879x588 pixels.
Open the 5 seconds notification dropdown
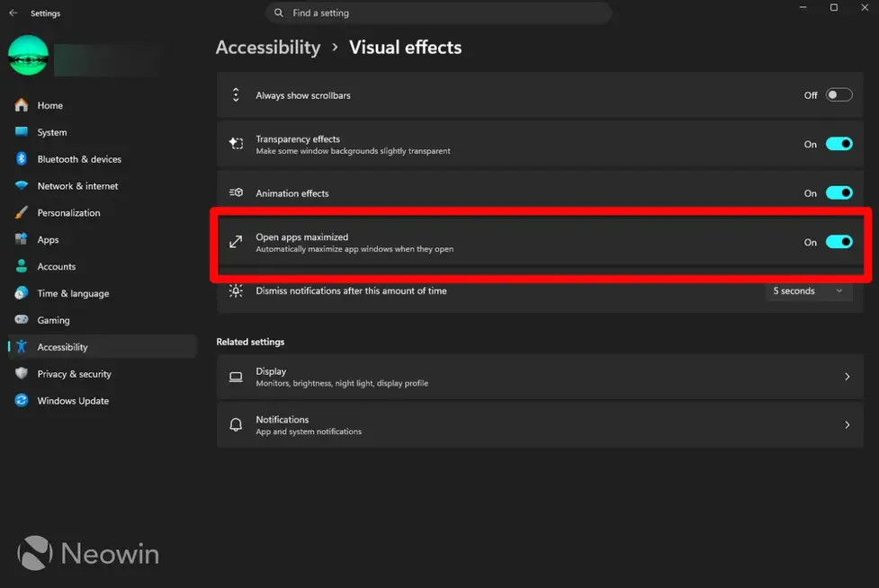809,290
